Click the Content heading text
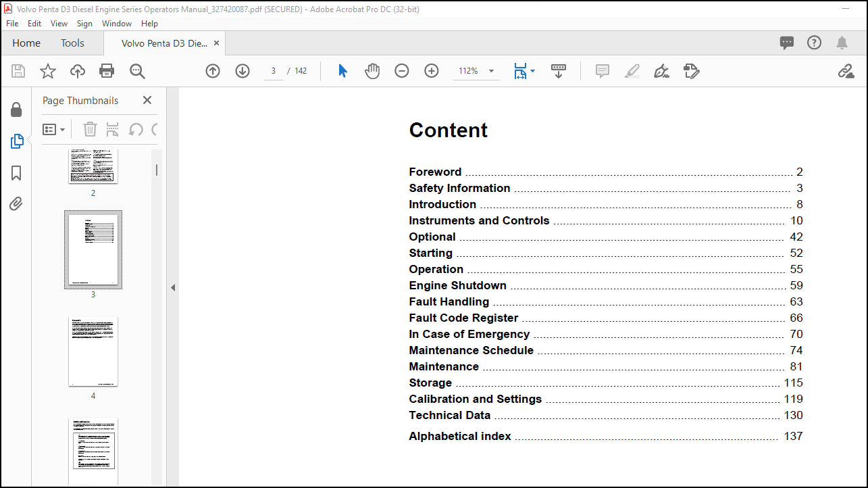The image size is (868, 488). 449,130
